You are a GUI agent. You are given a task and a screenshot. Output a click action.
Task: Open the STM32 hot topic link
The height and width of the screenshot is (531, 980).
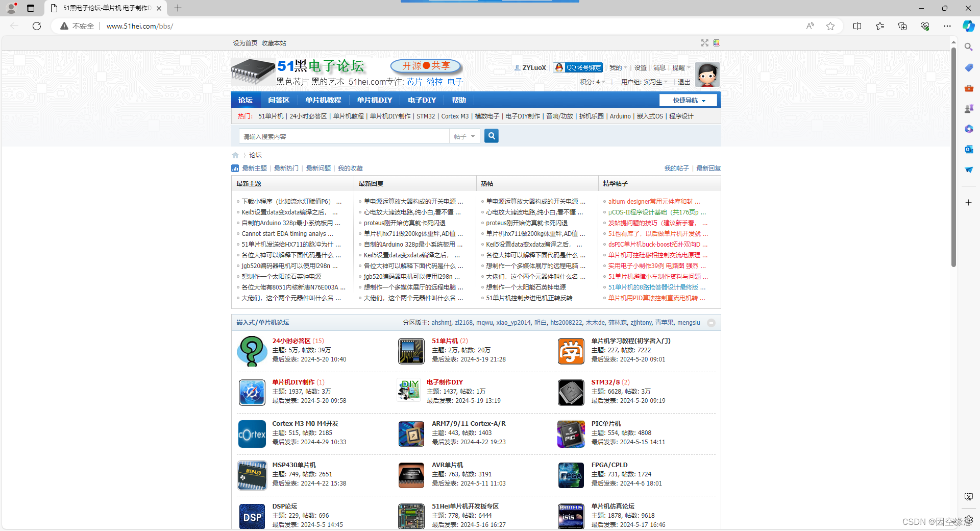click(426, 116)
